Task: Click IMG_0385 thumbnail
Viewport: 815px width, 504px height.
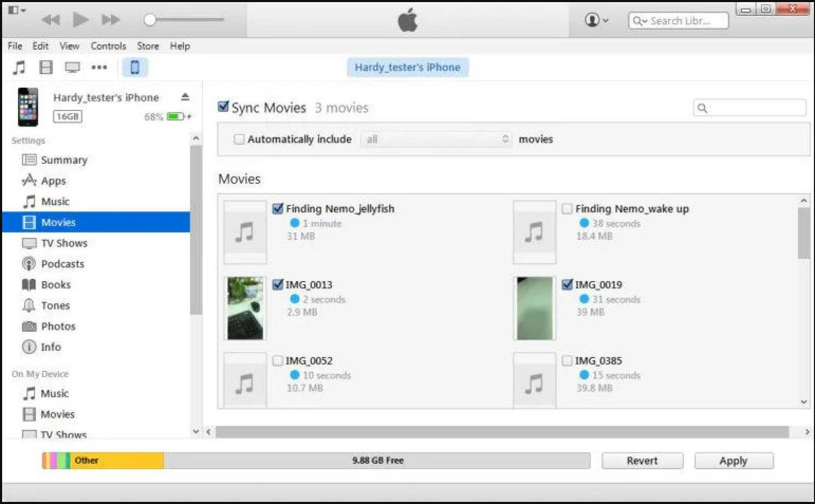Action: pyautogui.click(x=534, y=380)
